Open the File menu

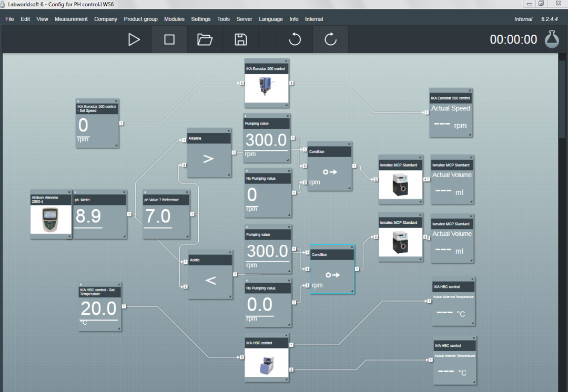pyautogui.click(x=10, y=19)
